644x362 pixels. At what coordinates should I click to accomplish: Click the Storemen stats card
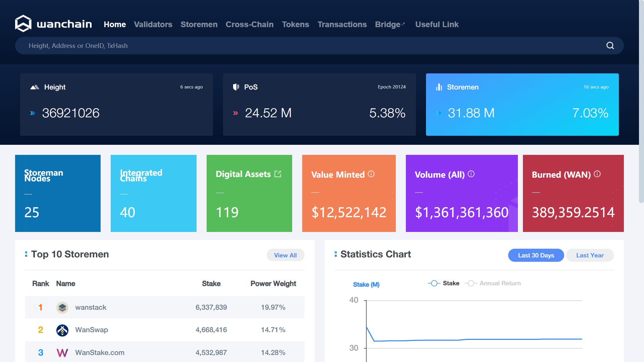pyautogui.click(x=522, y=105)
